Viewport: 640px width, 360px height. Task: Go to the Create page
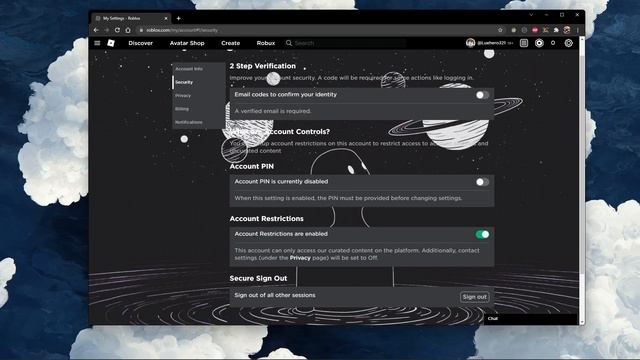231,43
